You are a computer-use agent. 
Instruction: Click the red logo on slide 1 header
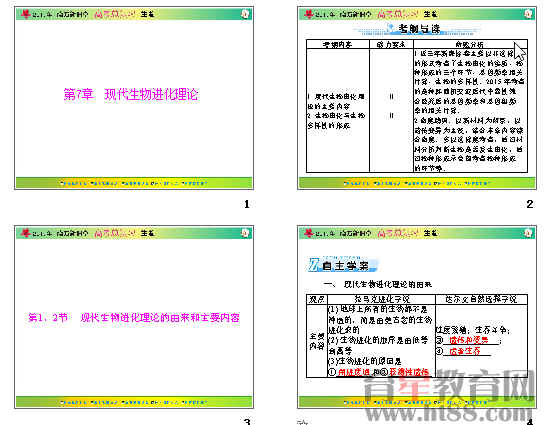(x=25, y=14)
